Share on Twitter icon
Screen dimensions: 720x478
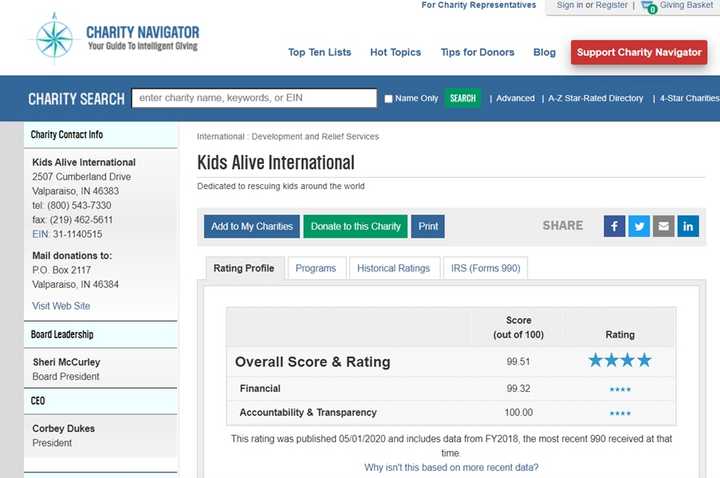coord(639,226)
